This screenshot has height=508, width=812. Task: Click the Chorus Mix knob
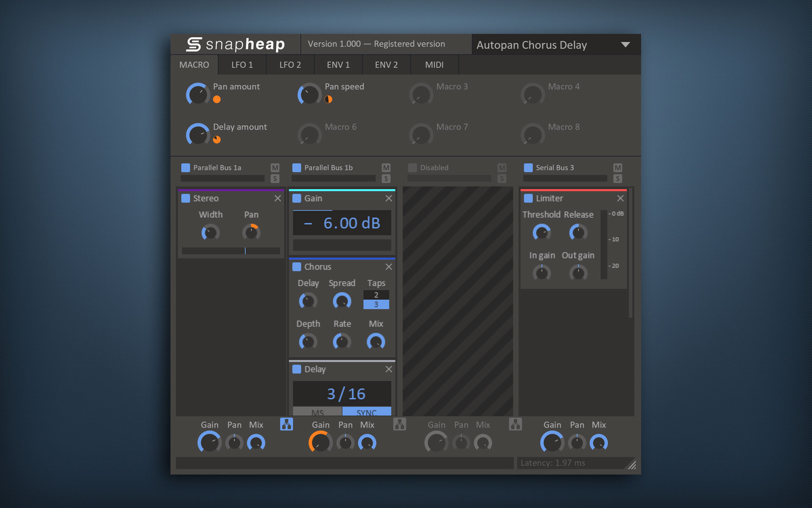[376, 342]
